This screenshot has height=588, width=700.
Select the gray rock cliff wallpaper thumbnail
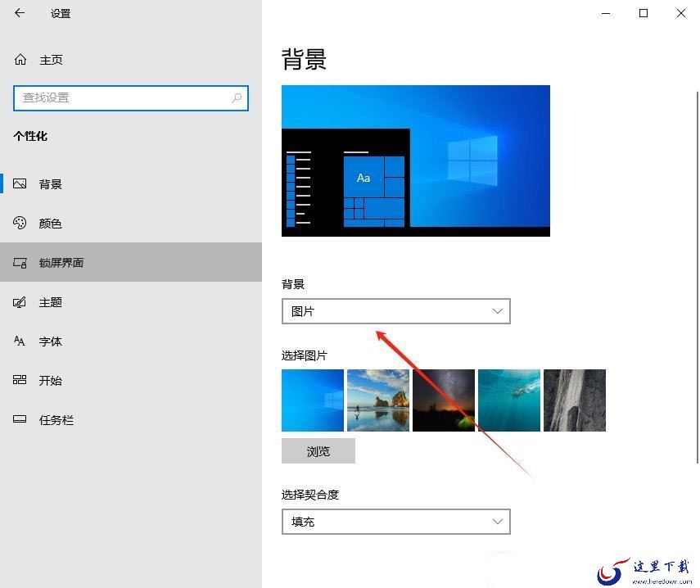pos(575,400)
